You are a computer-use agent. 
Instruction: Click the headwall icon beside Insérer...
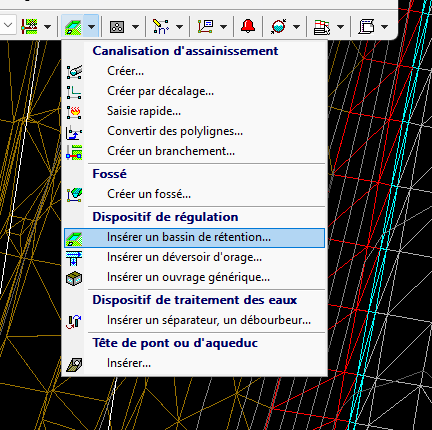click(74, 364)
